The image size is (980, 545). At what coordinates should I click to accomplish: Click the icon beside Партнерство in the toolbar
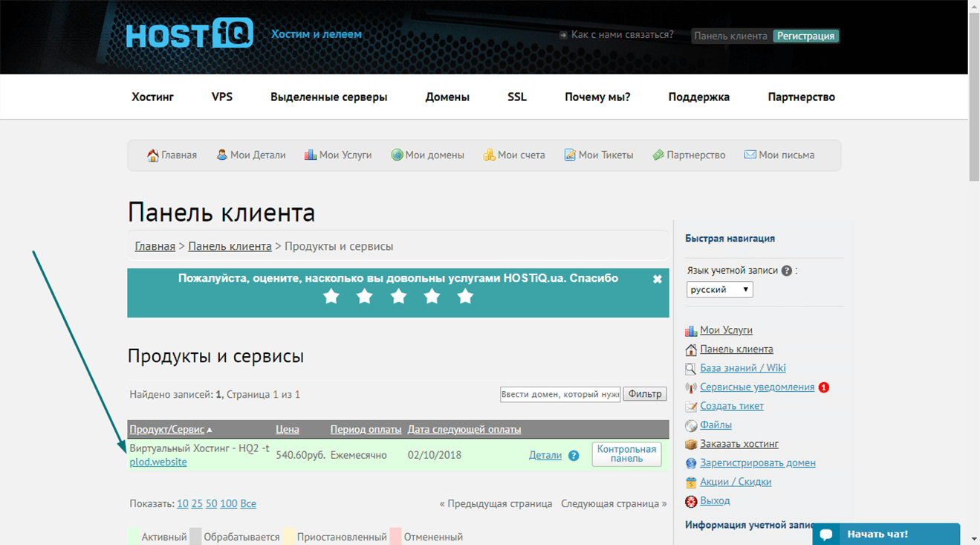point(658,155)
